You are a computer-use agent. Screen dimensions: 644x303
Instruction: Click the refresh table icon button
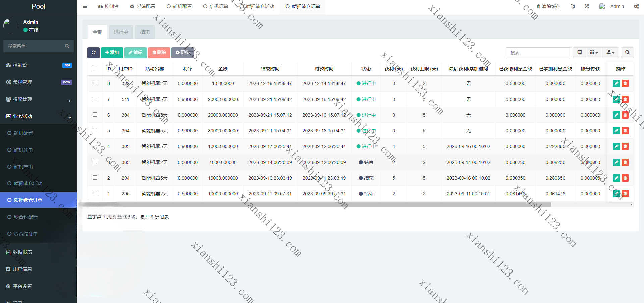click(93, 53)
